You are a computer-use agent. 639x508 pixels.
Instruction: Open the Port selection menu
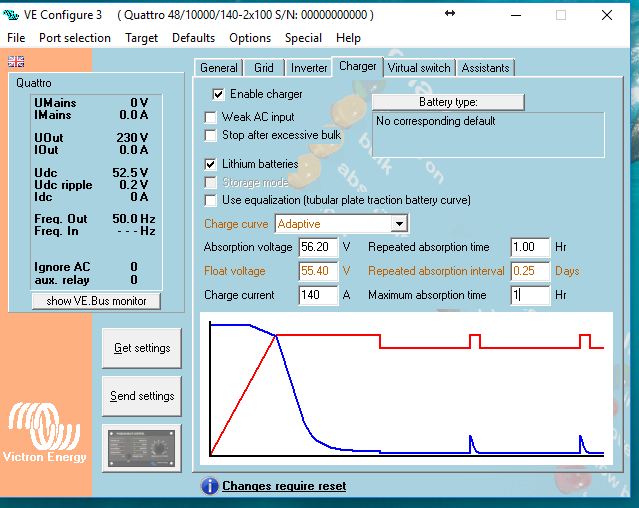(x=75, y=38)
